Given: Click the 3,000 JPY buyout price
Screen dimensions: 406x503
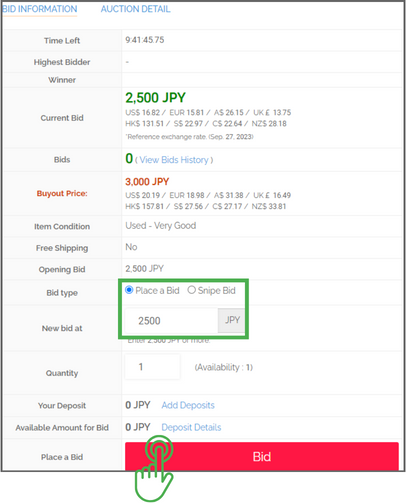Looking at the screenshot, I should click(x=147, y=182).
